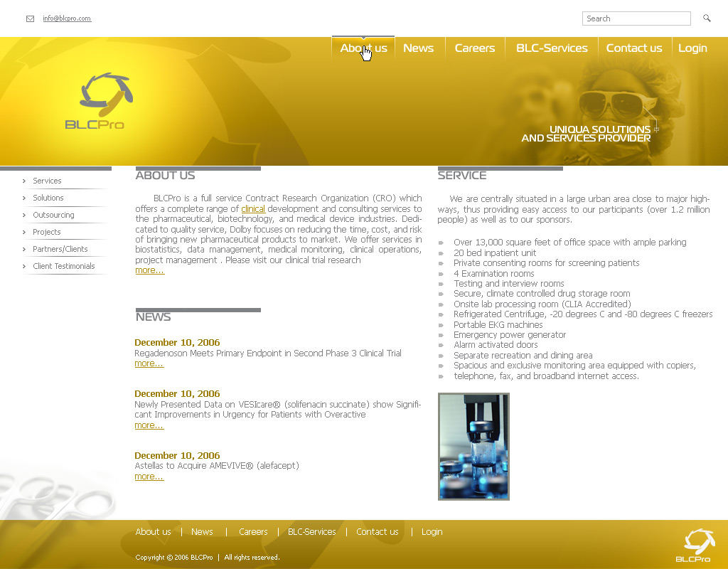Click the chevron beside Solutions
The image size is (728, 569).
[24, 198]
